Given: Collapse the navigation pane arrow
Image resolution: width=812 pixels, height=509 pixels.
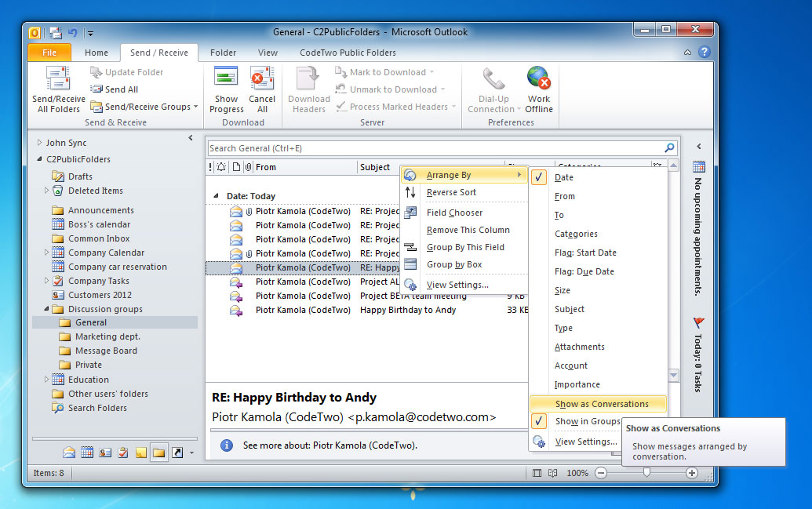Looking at the screenshot, I should [x=191, y=138].
